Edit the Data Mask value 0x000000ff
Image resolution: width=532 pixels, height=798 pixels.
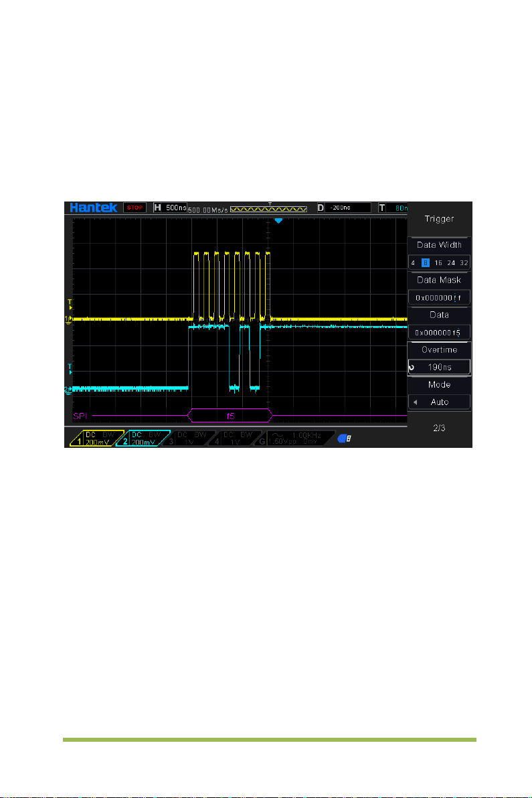440,298
